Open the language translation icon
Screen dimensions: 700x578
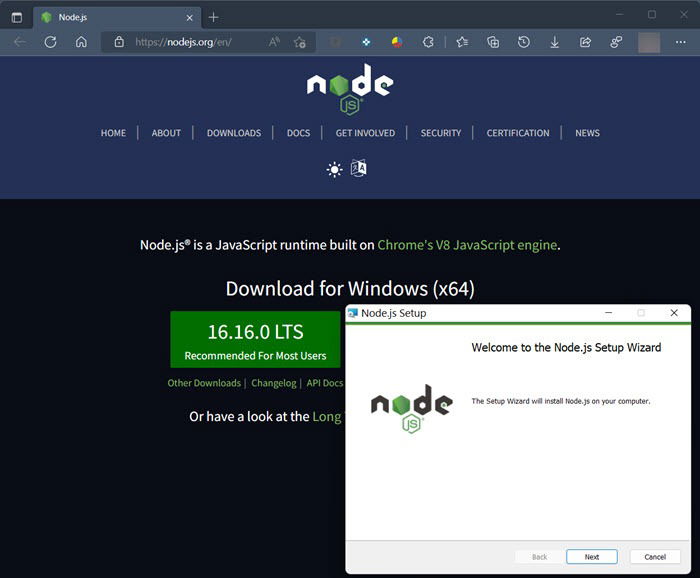[358, 168]
